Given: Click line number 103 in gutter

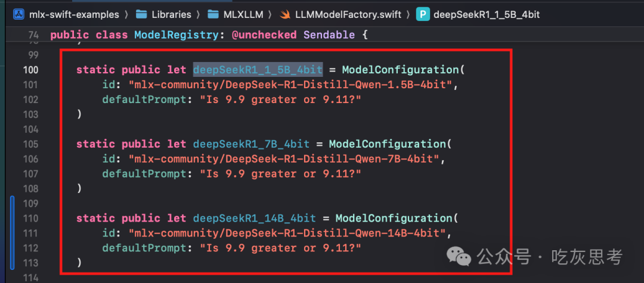Looking at the screenshot, I should 30,114.
